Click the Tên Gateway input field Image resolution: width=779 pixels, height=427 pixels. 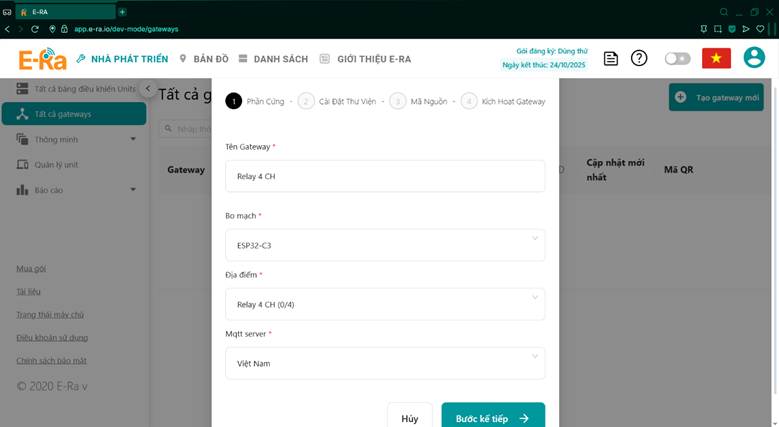click(385, 176)
